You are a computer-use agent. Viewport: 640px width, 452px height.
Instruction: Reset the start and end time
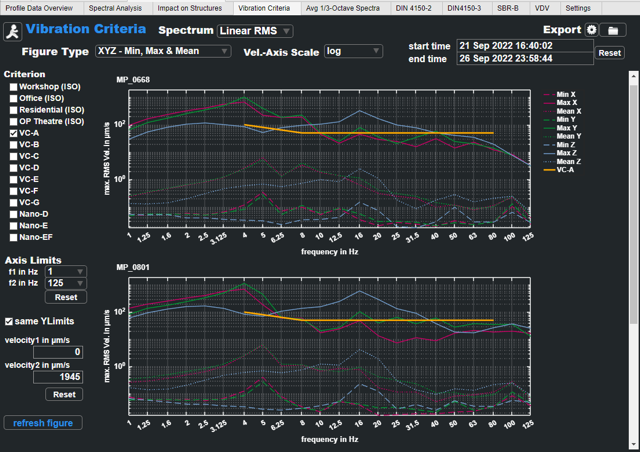coord(609,53)
